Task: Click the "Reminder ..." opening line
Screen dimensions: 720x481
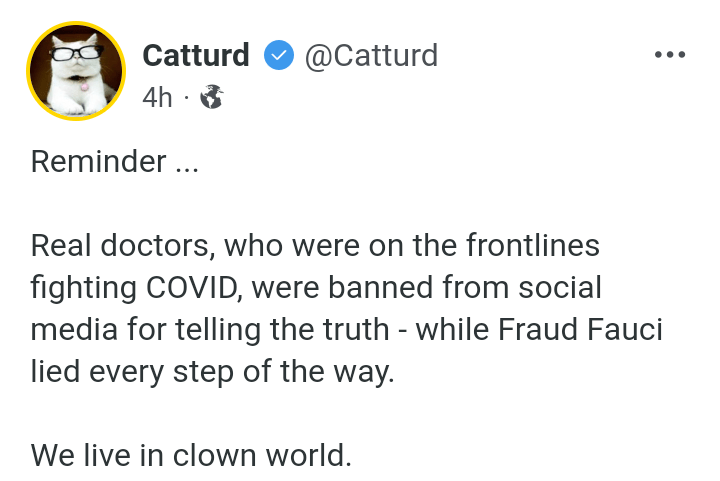Action: pos(115,162)
